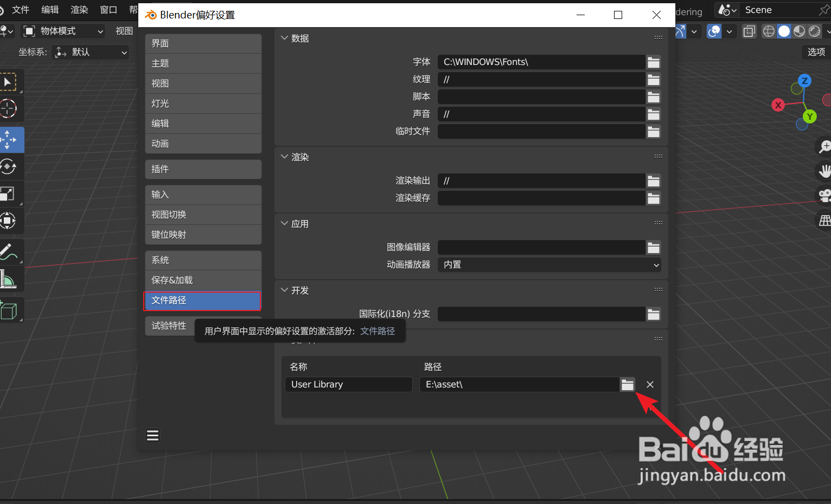Switch to 键位映射 preferences tab
Viewport: 831px width, 504px height.
click(203, 235)
